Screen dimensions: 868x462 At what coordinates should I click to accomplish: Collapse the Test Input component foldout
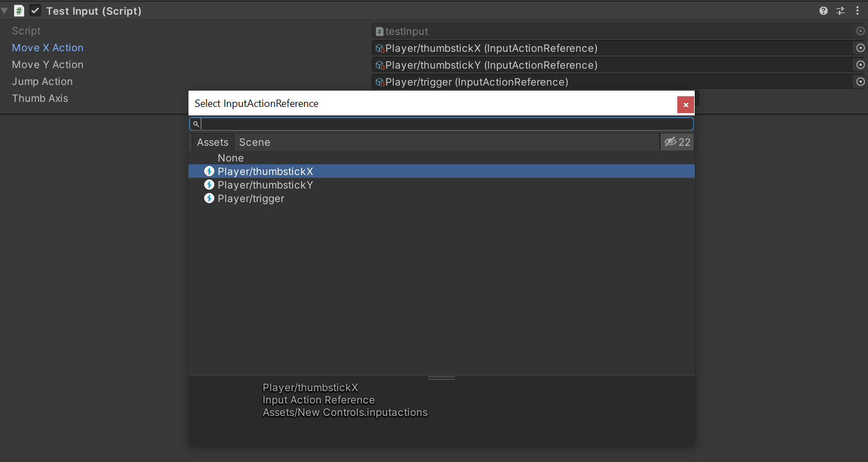pos(5,11)
